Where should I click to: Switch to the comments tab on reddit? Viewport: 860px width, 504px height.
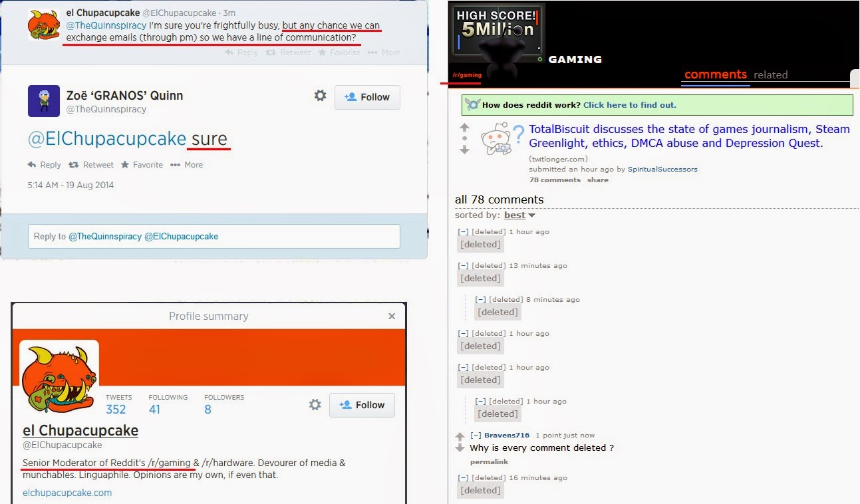(716, 74)
